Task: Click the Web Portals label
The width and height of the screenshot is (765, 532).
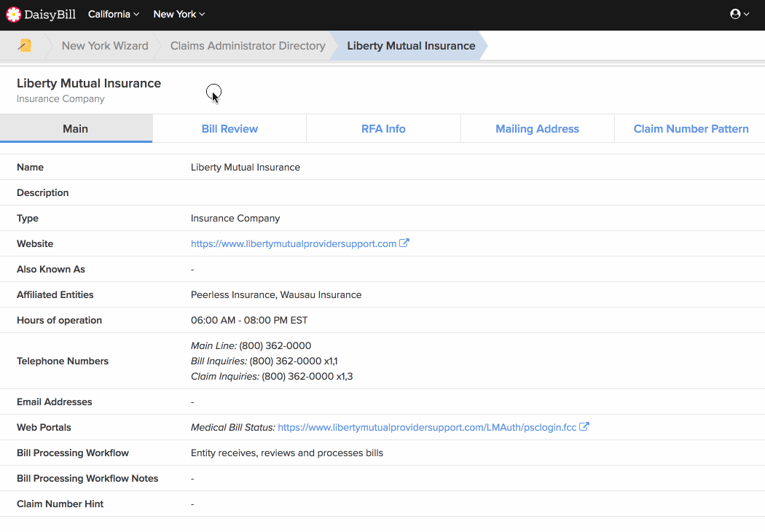Action: point(44,427)
